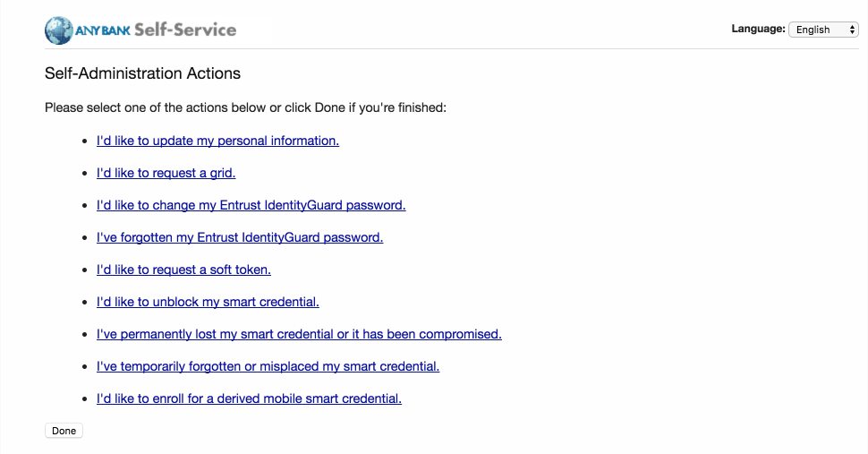Open the Language dropdown showing English
868x454 pixels.
pyautogui.click(x=823, y=30)
